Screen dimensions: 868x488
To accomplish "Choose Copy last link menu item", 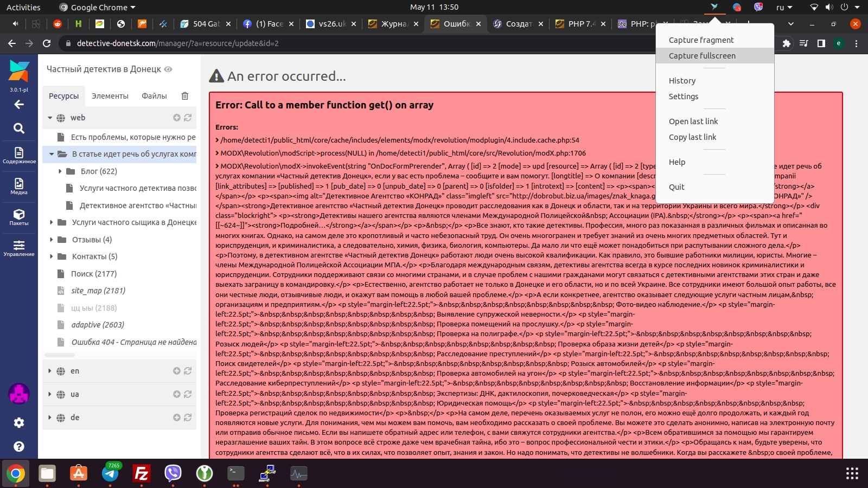I will pyautogui.click(x=692, y=137).
